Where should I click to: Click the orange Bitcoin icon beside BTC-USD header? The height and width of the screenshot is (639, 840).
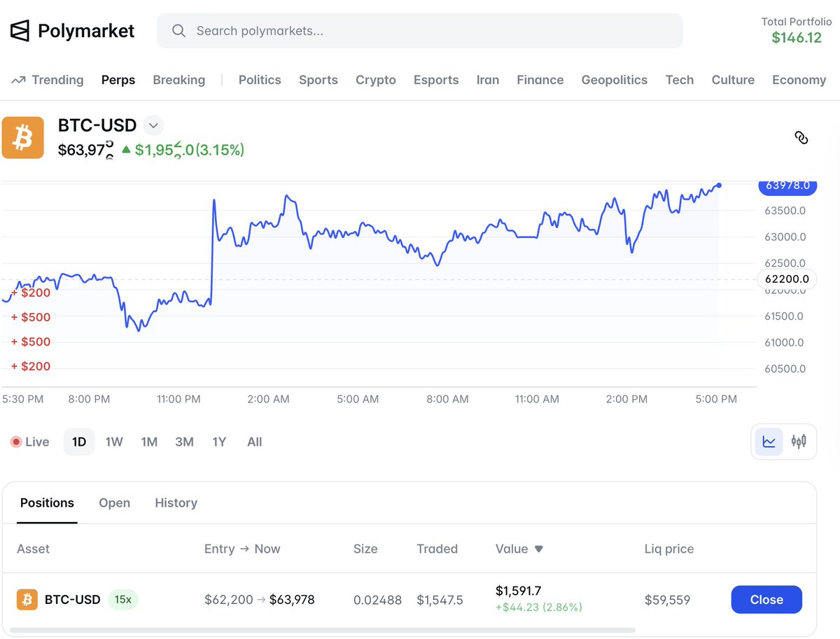pos(23,137)
